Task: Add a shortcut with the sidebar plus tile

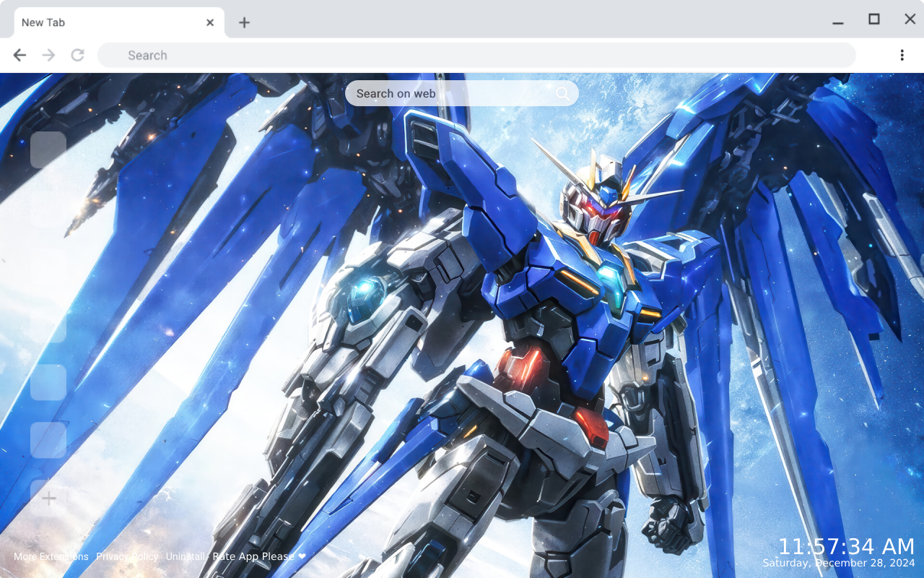Action: 48,499
